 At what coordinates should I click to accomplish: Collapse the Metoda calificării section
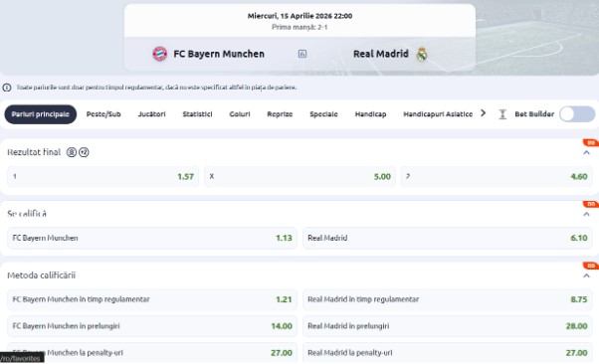pos(586,275)
